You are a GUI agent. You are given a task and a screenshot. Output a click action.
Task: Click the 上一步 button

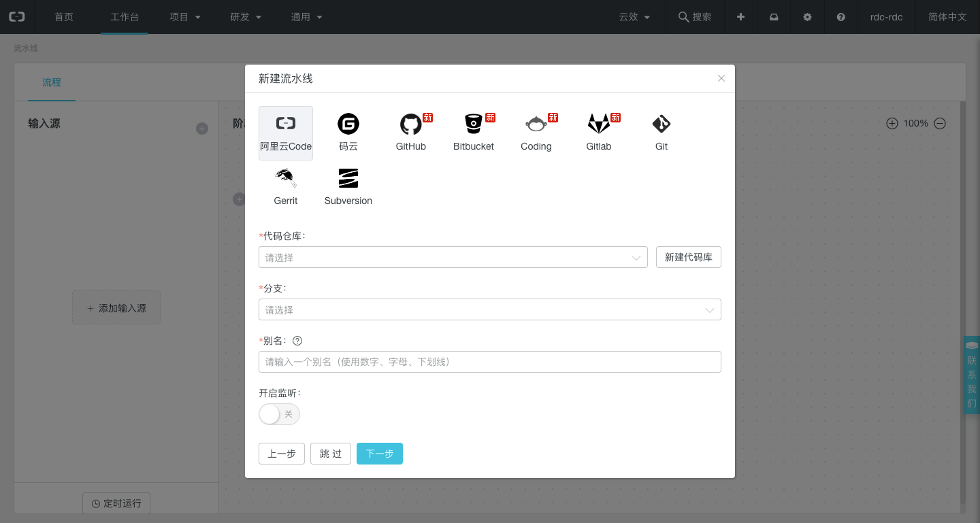click(x=282, y=454)
